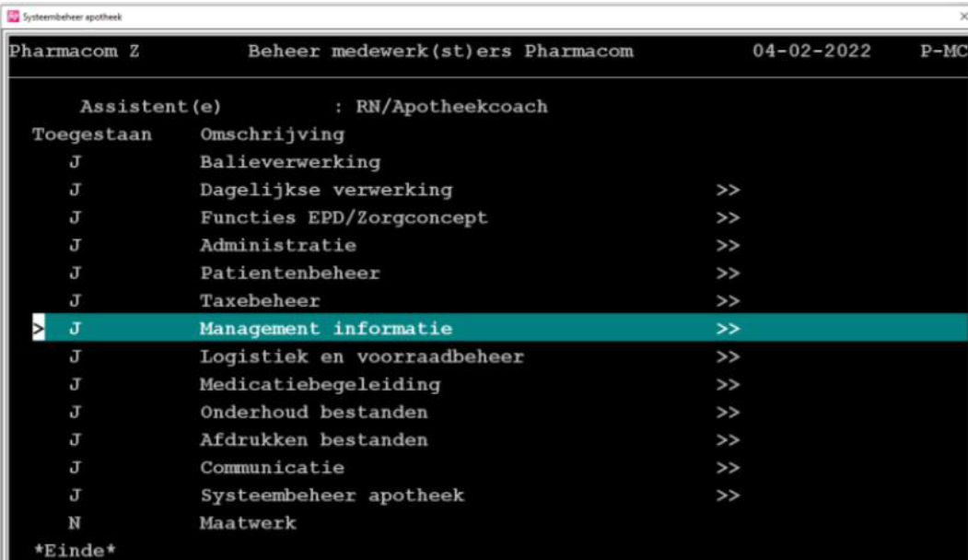Click the Systeembeheer apotheek window icon
Image resolution: width=968 pixels, height=560 pixels.
coord(13,17)
